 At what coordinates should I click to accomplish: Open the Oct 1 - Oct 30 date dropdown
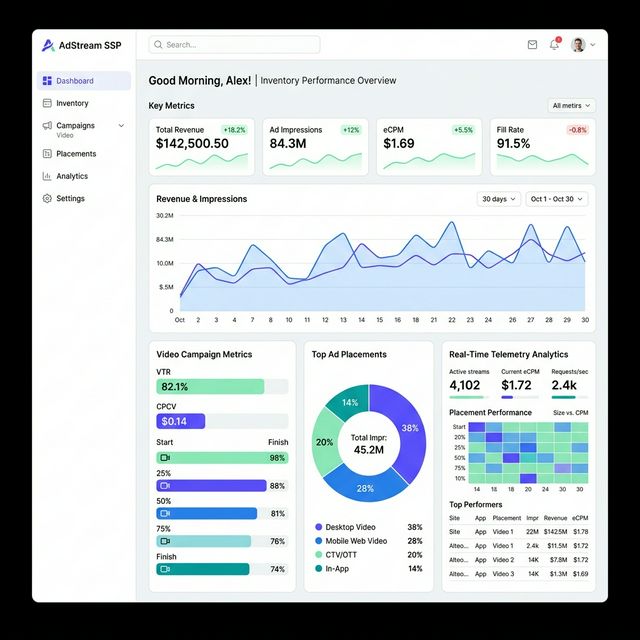pos(557,199)
